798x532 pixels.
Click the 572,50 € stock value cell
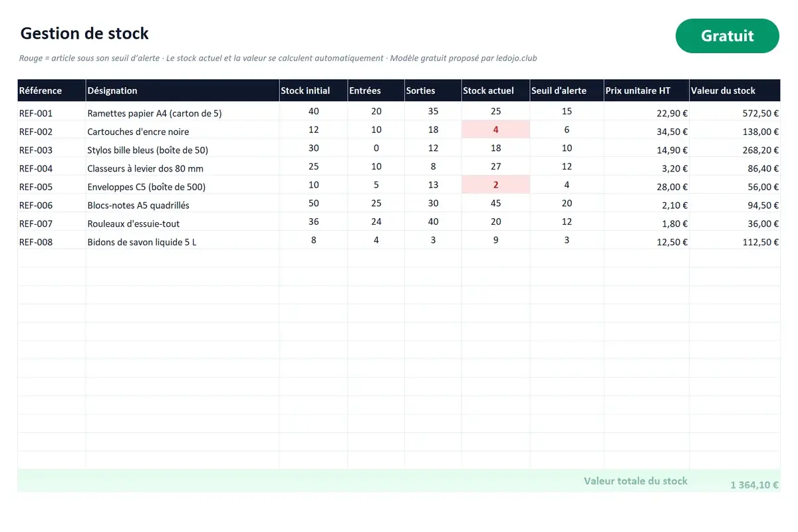click(735, 112)
